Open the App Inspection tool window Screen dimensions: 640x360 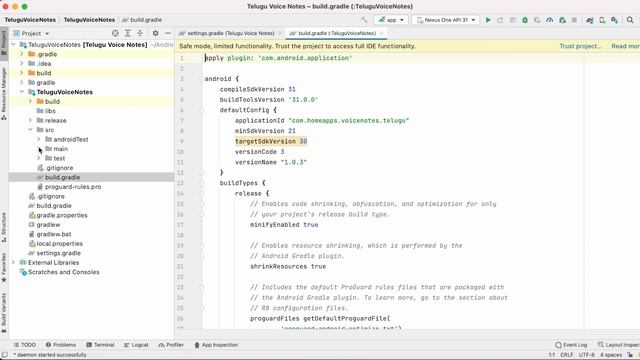(x=216, y=345)
